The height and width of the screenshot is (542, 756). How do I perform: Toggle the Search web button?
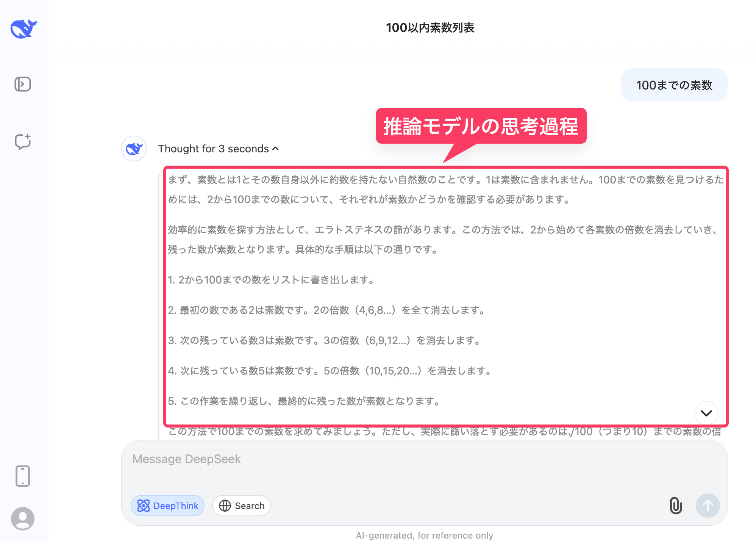click(x=241, y=506)
